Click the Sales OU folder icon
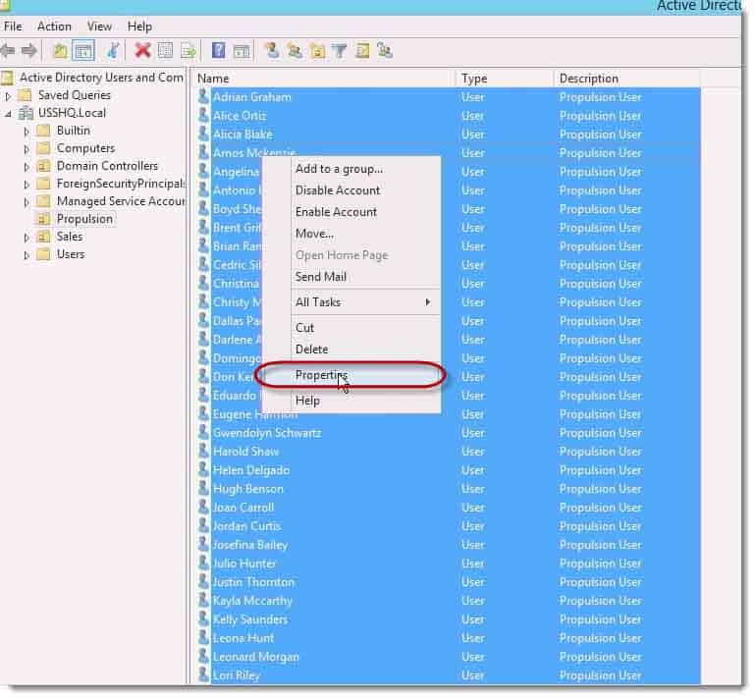 (x=43, y=237)
